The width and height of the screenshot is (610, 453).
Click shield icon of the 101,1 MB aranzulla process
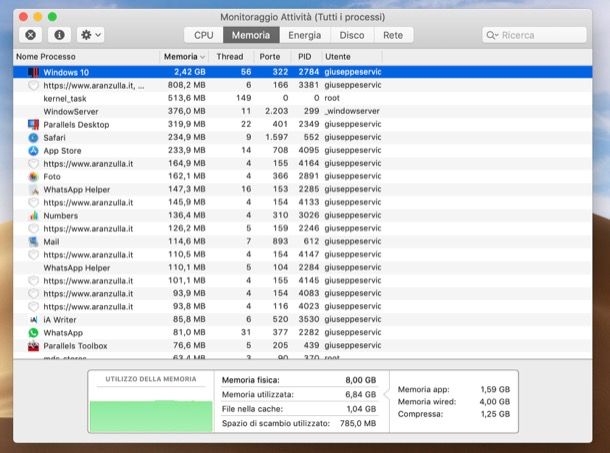[33, 281]
